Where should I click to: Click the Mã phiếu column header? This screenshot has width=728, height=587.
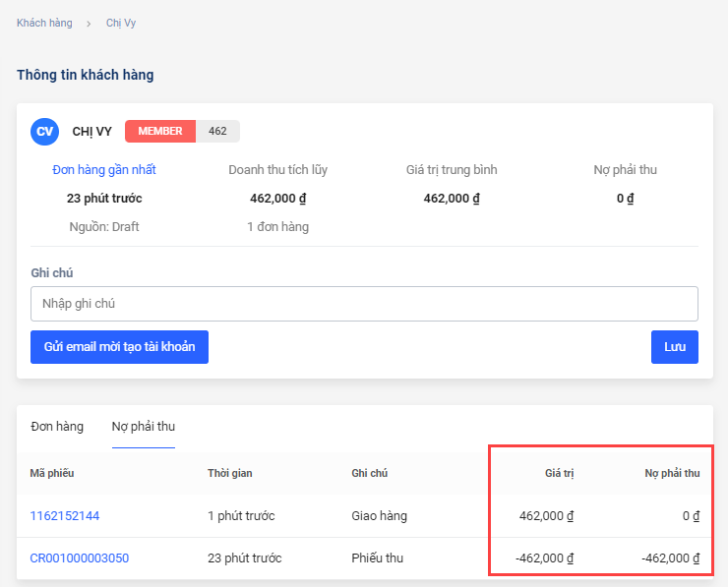(x=52, y=473)
